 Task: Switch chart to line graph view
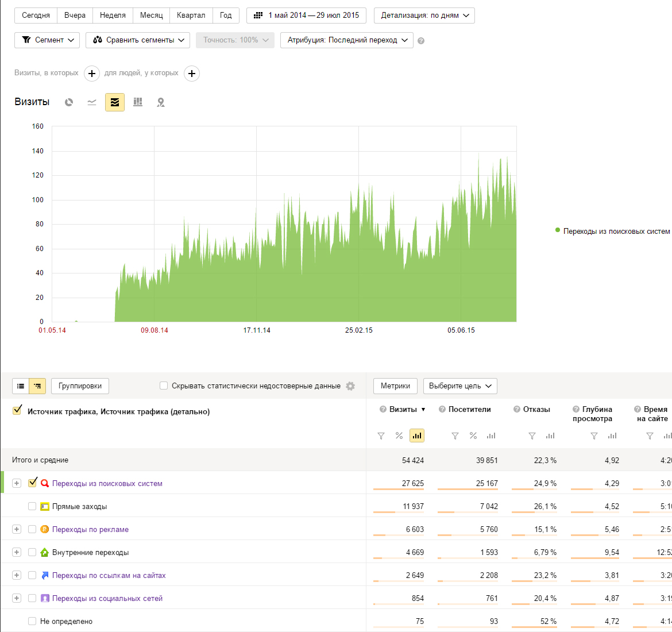[92, 102]
